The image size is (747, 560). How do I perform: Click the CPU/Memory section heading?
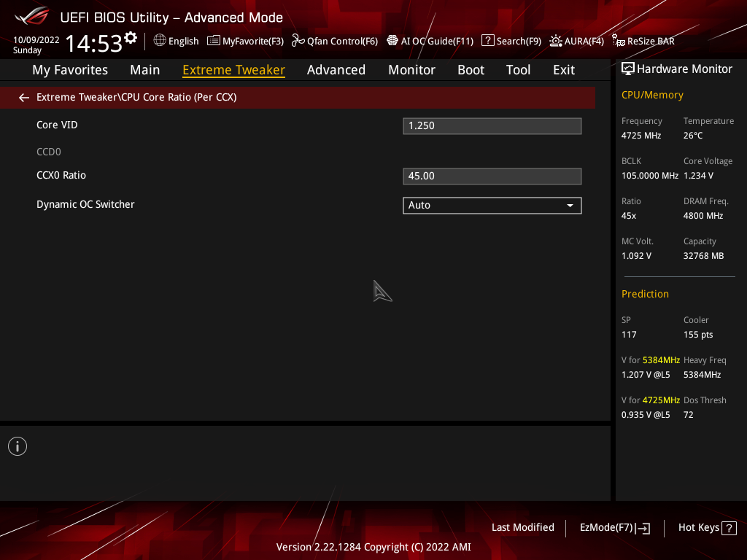(x=652, y=95)
